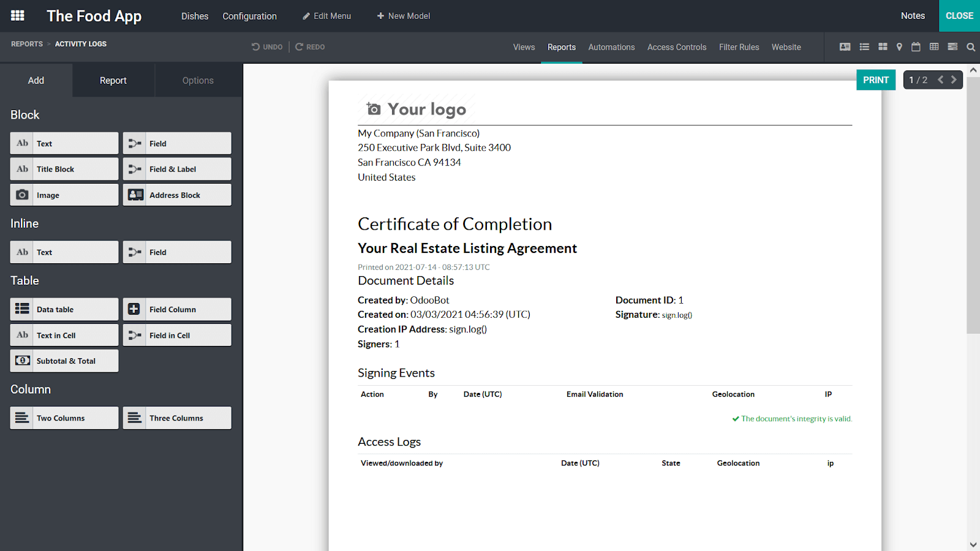Select the Data table block

coord(64,309)
